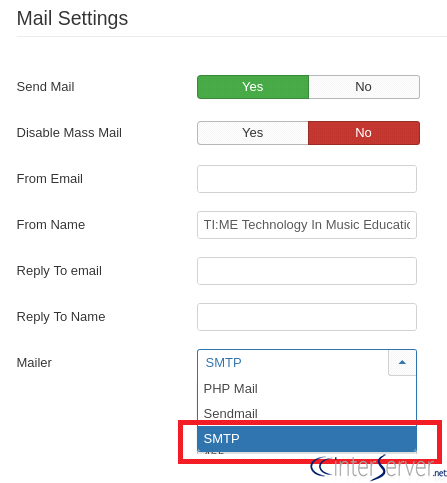Click the Reply To email label

[59, 271]
